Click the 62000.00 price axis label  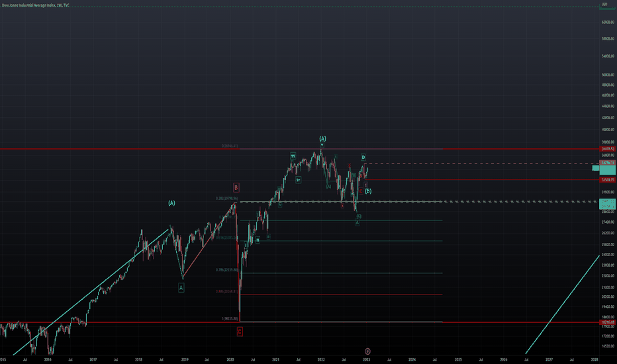(x=608, y=23)
